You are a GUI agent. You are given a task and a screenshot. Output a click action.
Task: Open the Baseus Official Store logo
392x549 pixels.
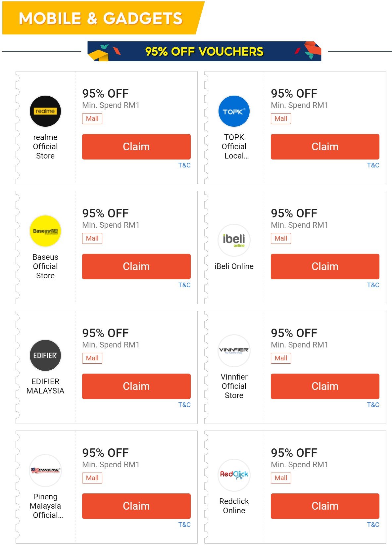45,231
